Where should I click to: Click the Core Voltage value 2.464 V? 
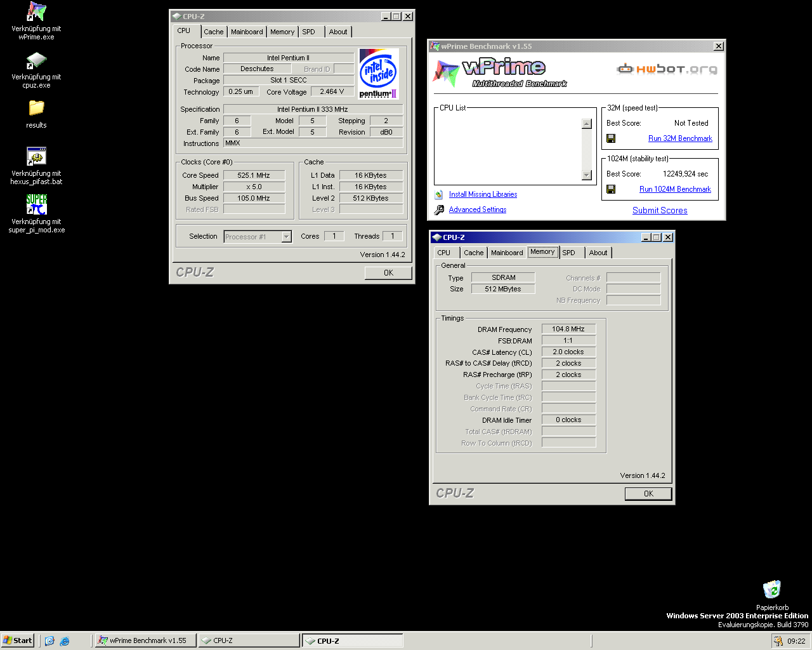332,91
